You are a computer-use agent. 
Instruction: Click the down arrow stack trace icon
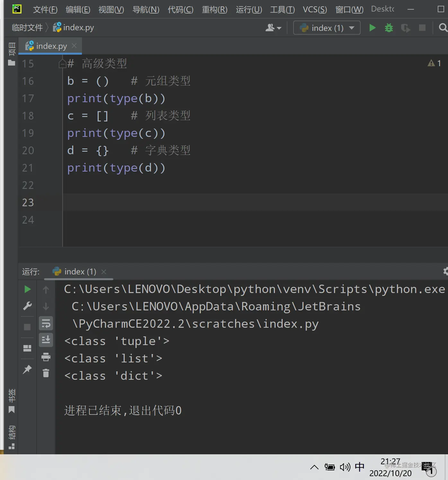46,307
